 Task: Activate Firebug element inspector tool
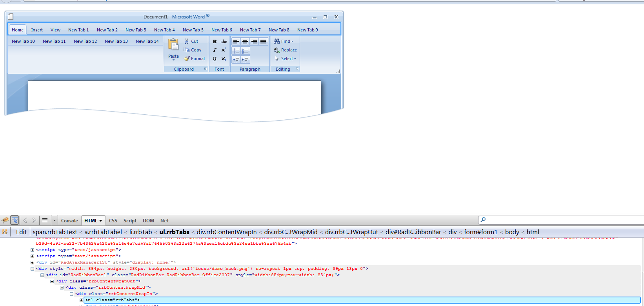[x=15, y=220]
